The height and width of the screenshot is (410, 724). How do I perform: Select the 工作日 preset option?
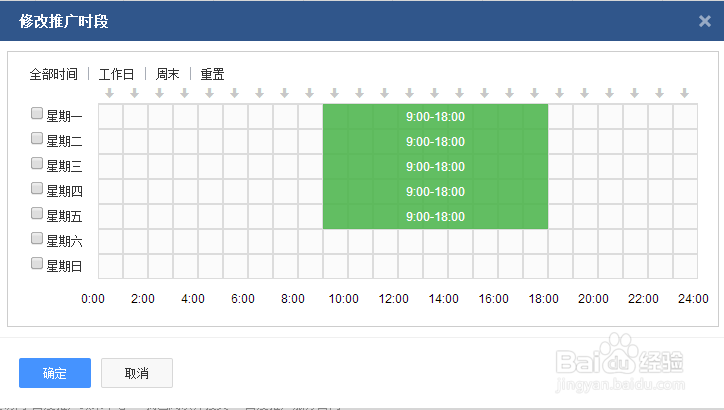point(116,74)
